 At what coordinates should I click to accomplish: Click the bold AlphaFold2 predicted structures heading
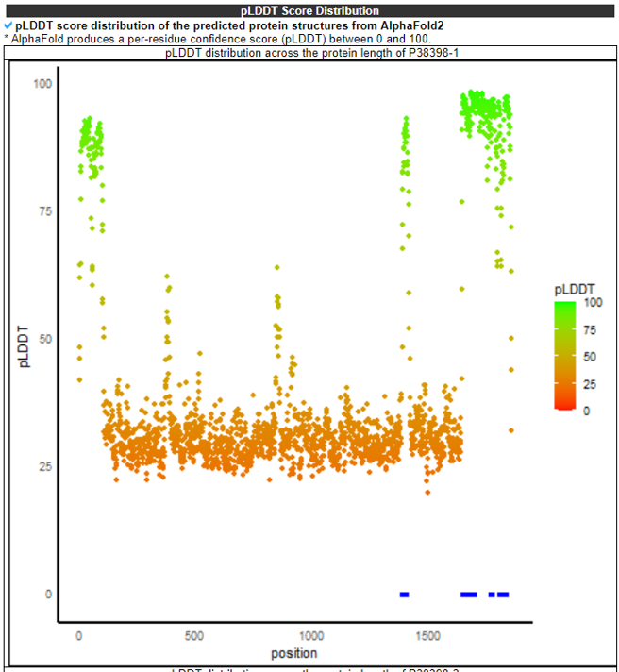coord(229,25)
